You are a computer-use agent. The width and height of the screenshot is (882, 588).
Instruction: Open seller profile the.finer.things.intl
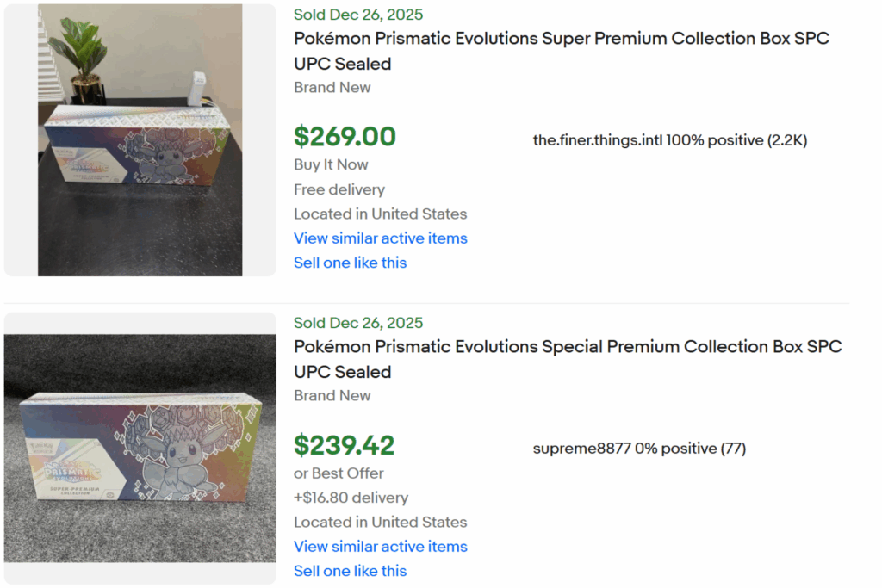click(668, 139)
